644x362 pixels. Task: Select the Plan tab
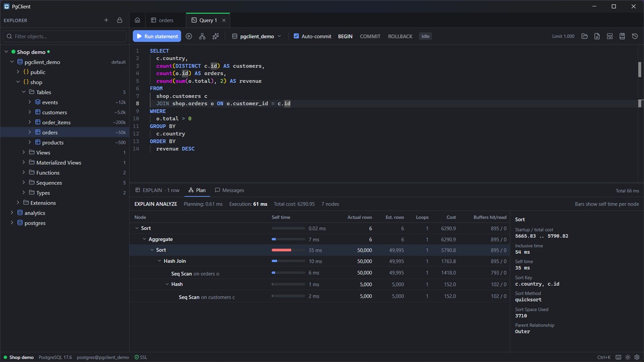[x=197, y=190]
